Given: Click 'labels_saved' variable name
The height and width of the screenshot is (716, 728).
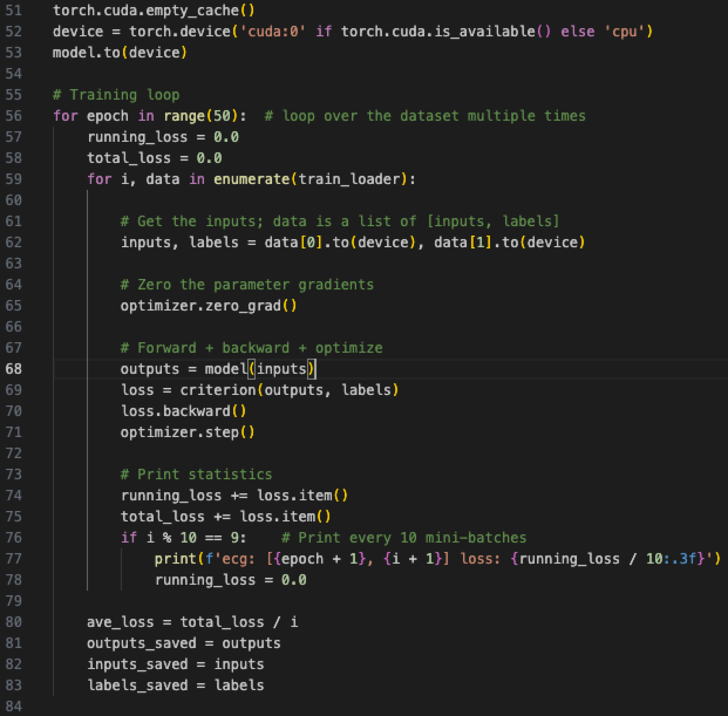Looking at the screenshot, I should (137, 685).
